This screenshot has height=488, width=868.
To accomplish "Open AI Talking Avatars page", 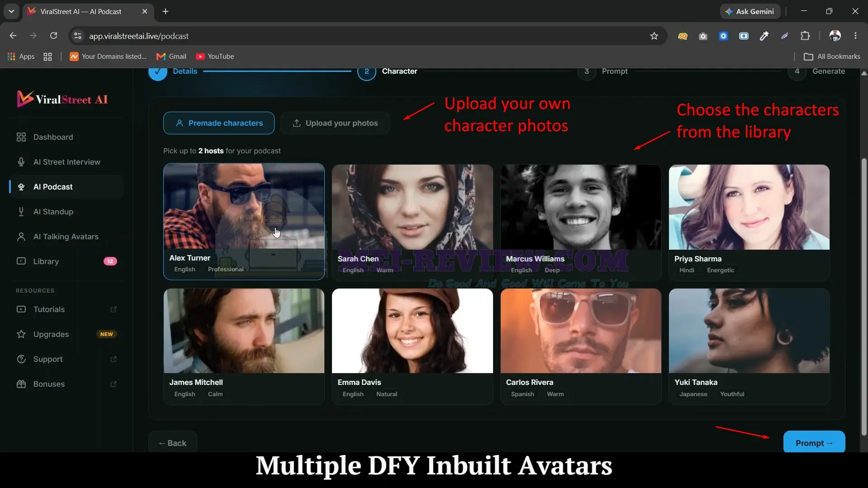I will click(66, 237).
